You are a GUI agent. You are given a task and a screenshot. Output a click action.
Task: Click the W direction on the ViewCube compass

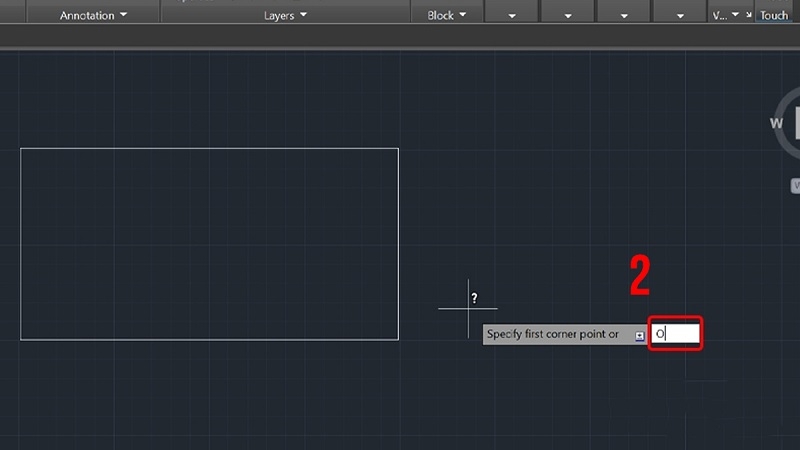tap(776, 123)
